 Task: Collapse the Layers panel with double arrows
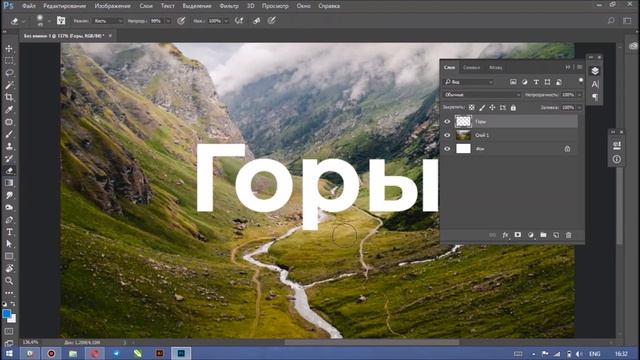pos(568,67)
